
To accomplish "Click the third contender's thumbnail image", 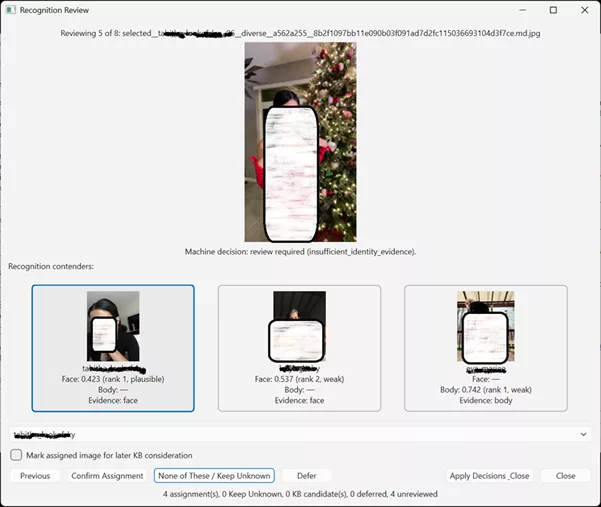I will 486,327.
